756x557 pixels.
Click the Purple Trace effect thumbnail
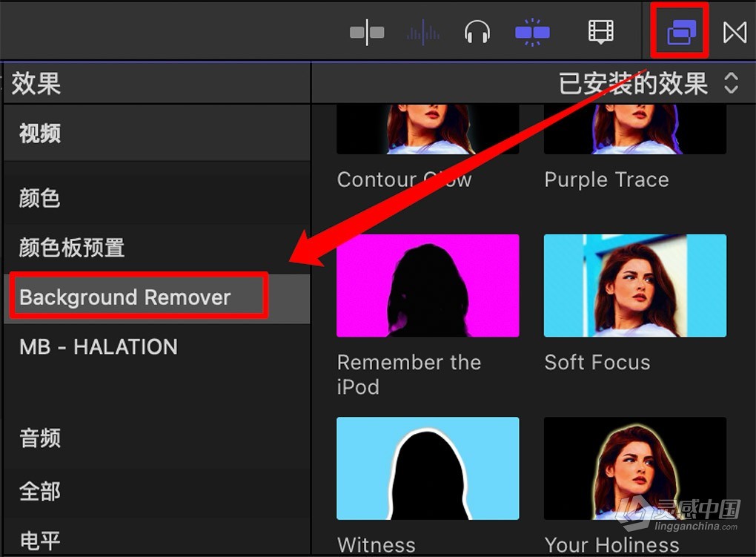click(x=635, y=129)
